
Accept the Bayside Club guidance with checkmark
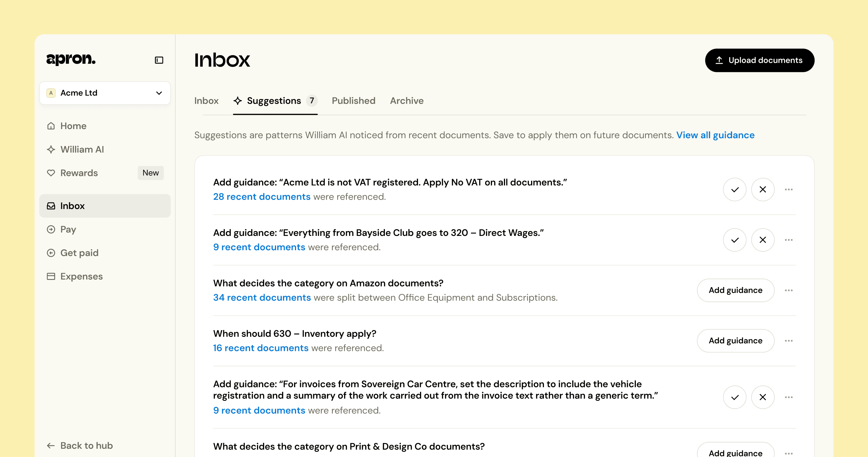point(735,240)
